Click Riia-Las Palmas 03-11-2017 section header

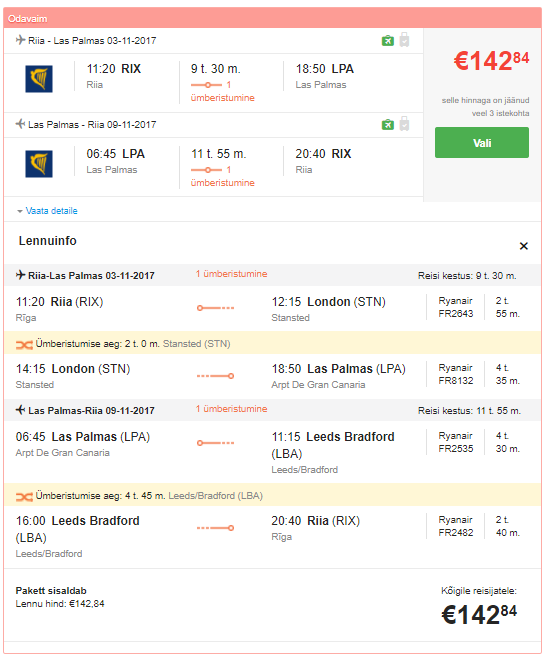pyautogui.click(x=272, y=275)
